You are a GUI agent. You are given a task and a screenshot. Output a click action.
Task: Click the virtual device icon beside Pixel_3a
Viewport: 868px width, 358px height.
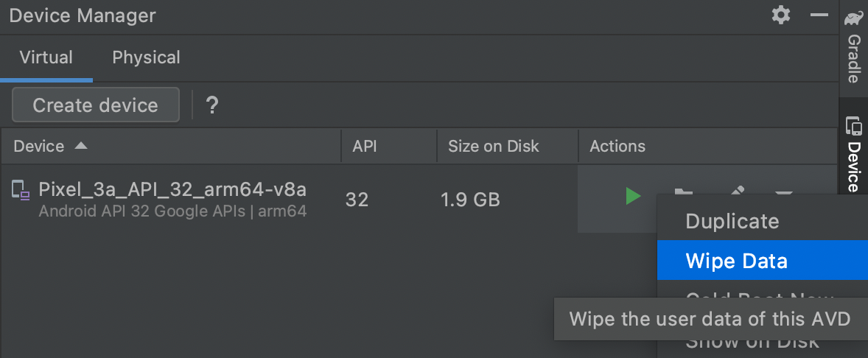[21, 191]
